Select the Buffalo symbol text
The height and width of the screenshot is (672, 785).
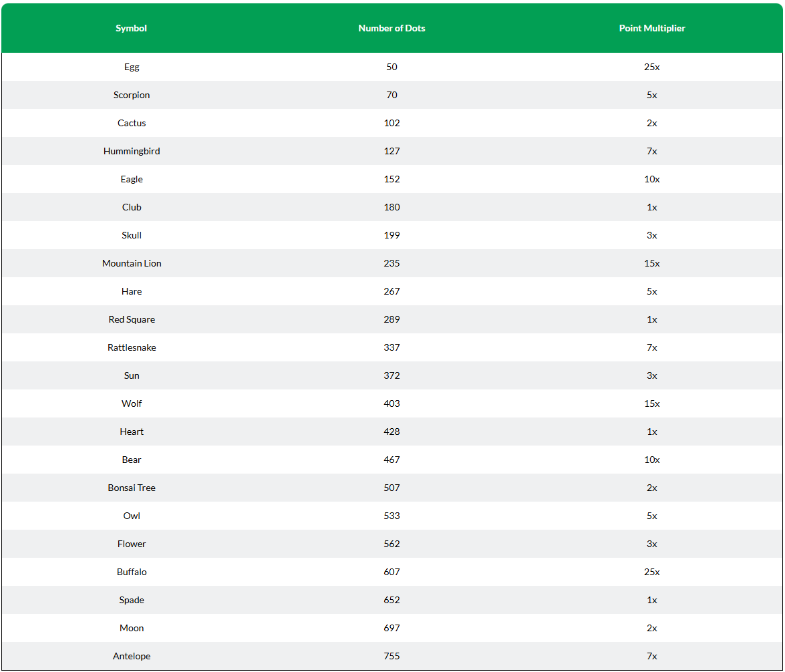click(x=132, y=572)
